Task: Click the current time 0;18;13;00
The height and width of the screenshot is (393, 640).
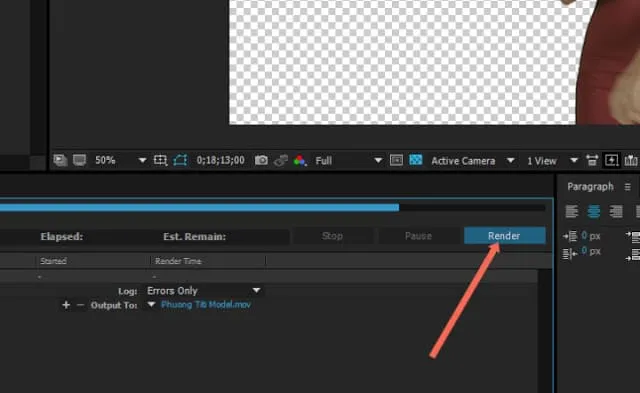Action: [220, 160]
